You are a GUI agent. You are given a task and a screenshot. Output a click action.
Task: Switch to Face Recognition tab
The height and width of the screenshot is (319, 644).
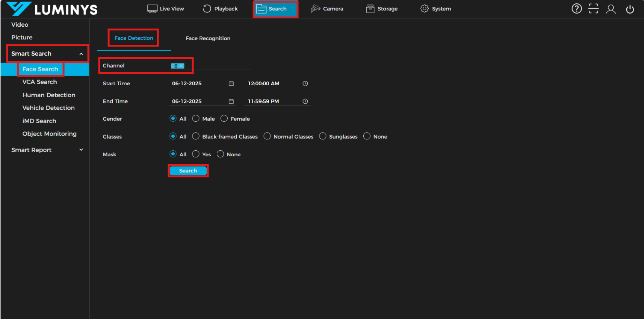[x=208, y=38]
